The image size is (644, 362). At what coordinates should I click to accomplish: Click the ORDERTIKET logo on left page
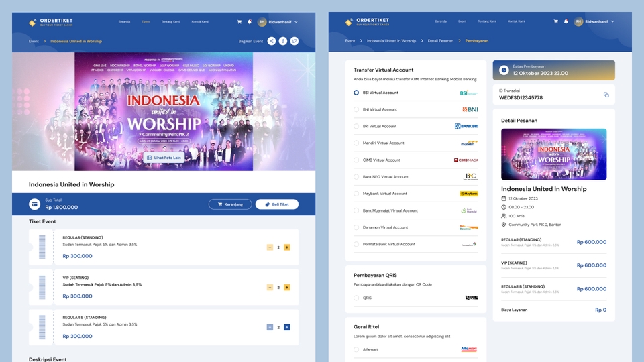tap(50, 22)
